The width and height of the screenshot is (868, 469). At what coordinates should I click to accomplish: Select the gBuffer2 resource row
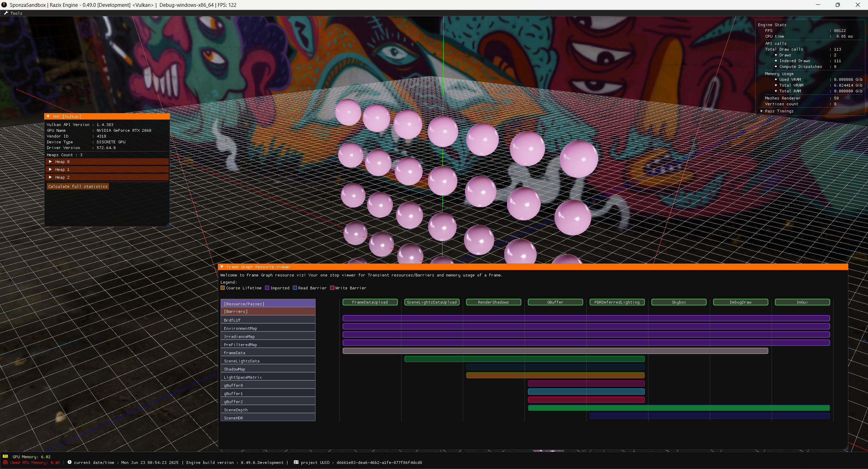(268, 401)
